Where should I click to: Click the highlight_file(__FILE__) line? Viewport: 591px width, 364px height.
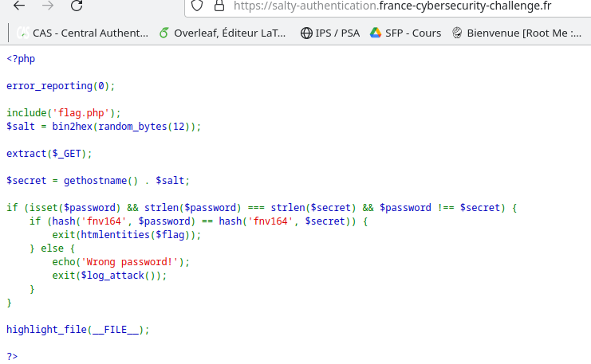coord(77,329)
